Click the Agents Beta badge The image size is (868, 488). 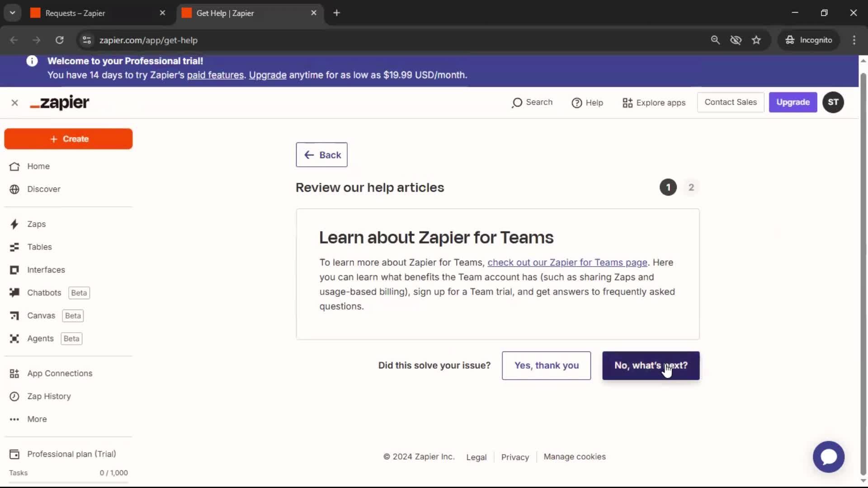71,339
